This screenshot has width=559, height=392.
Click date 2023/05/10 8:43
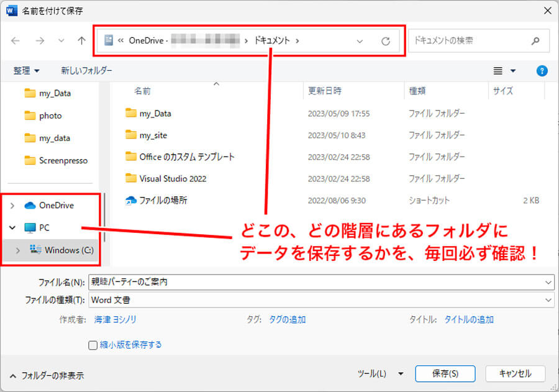click(337, 135)
